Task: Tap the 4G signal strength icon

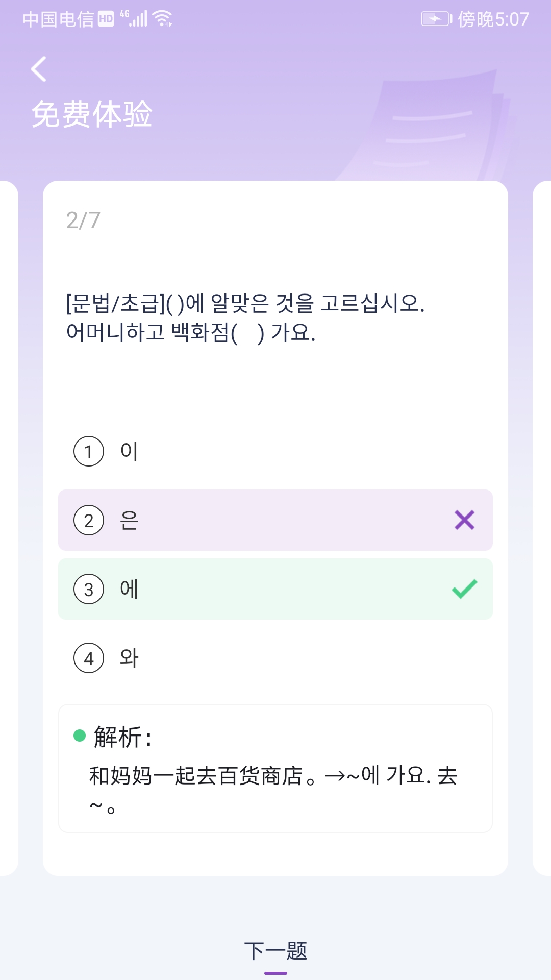Action: coord(134,18)
